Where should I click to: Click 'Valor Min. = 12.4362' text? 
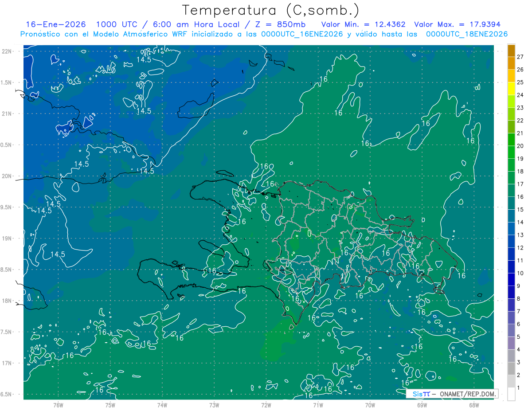tap(363, 24)
